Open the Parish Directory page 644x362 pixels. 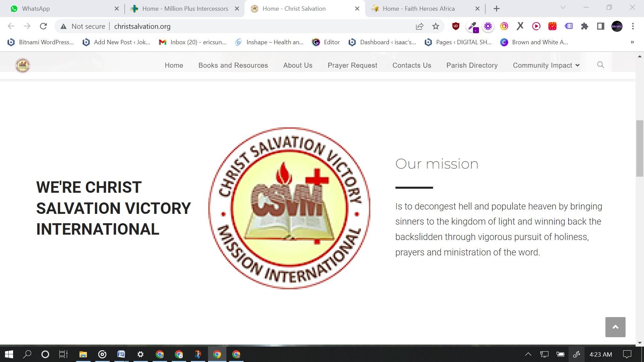click(x=472, y=65)
